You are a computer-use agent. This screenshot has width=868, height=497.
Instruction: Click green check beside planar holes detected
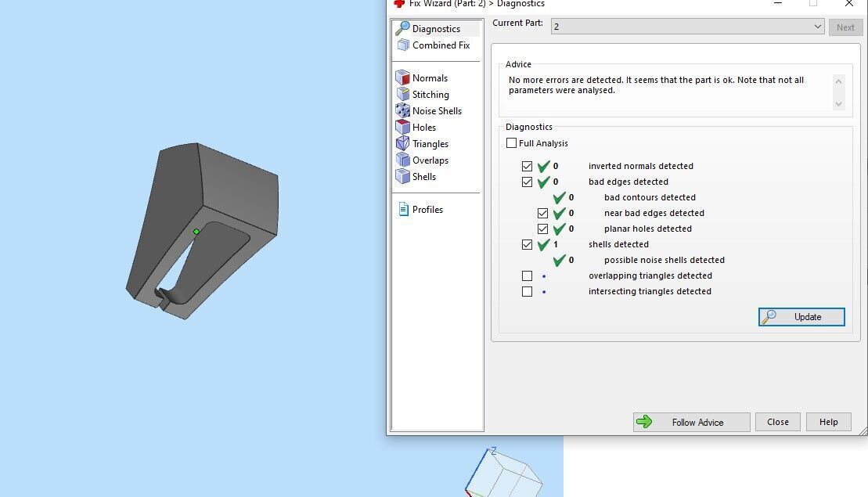click(559, 229)
